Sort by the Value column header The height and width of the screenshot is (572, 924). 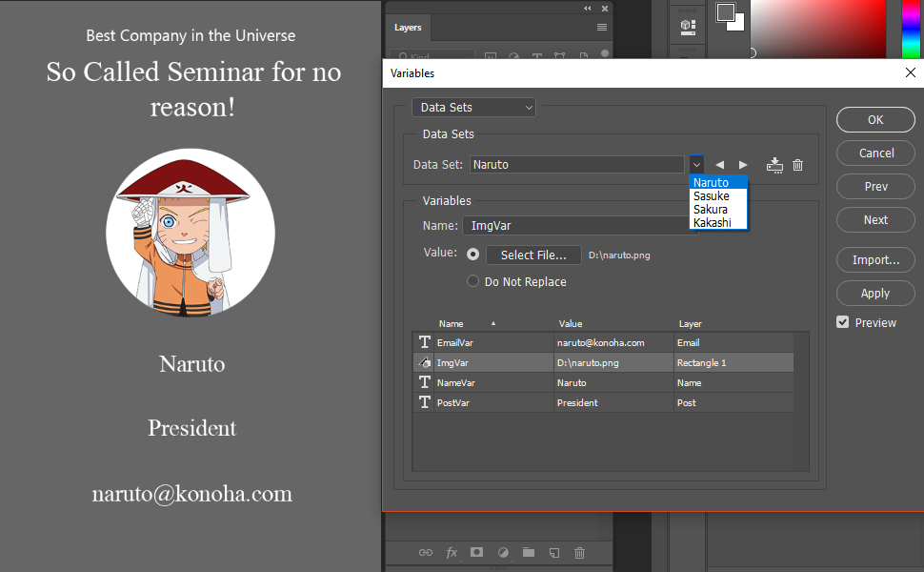tap(571, 324)
